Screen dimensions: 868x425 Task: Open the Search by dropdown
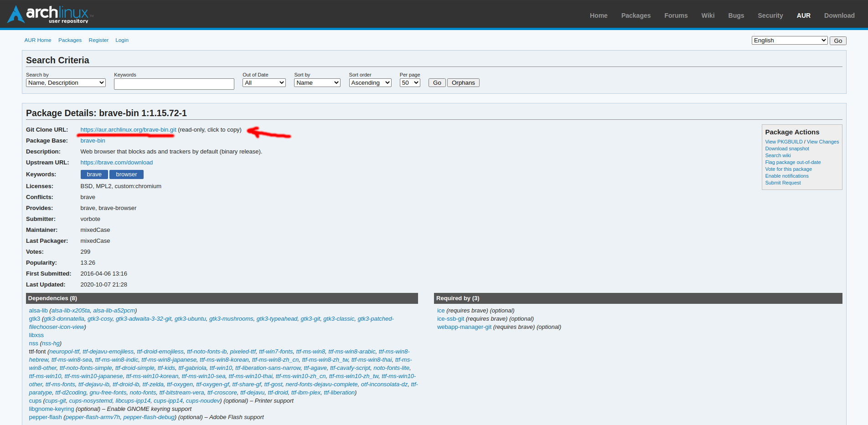tap(66, 83)
